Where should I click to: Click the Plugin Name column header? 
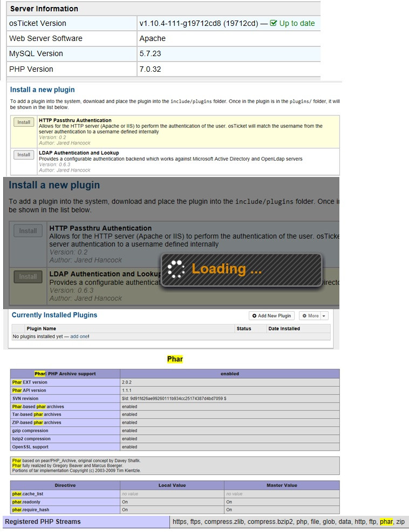point(42,329)
